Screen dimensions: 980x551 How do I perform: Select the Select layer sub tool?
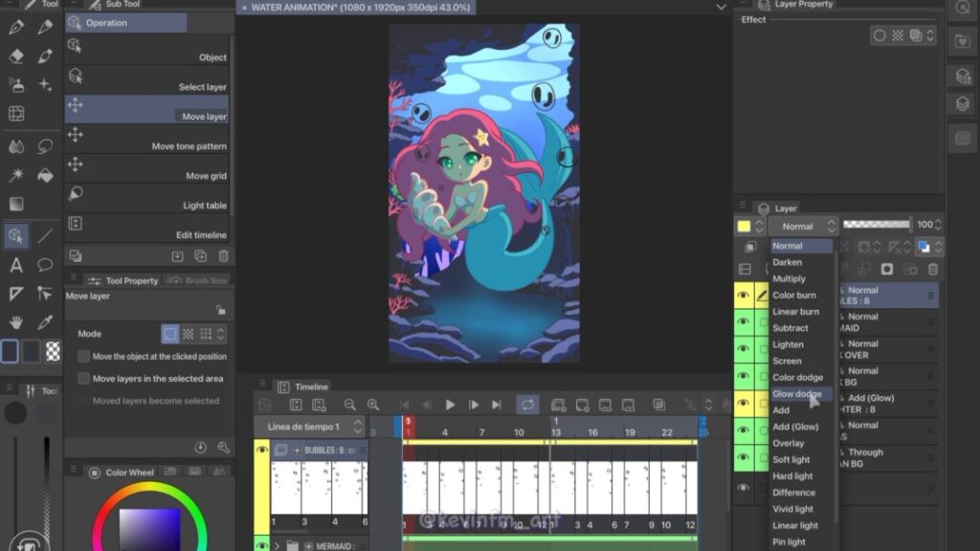coord(146,80)
